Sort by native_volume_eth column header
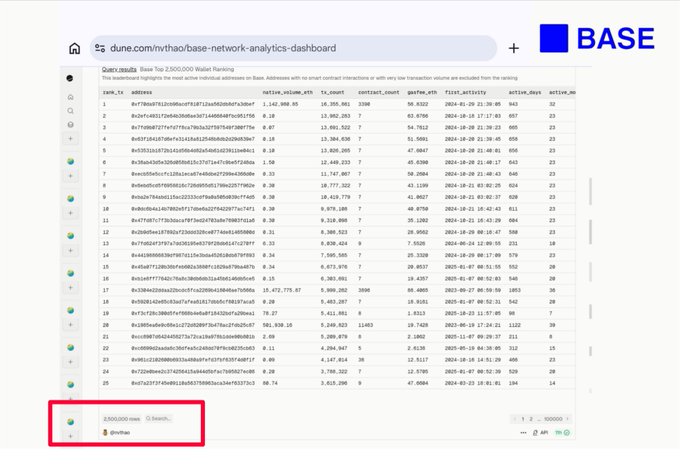The width and height of the screenshot is (680, 474). point(288,92)
